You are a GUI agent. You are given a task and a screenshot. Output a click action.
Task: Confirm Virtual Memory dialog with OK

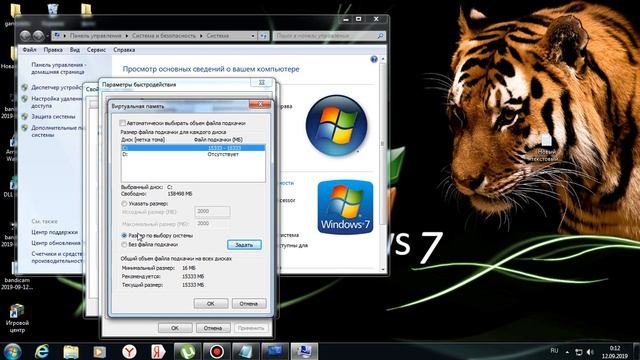[211, 303]
